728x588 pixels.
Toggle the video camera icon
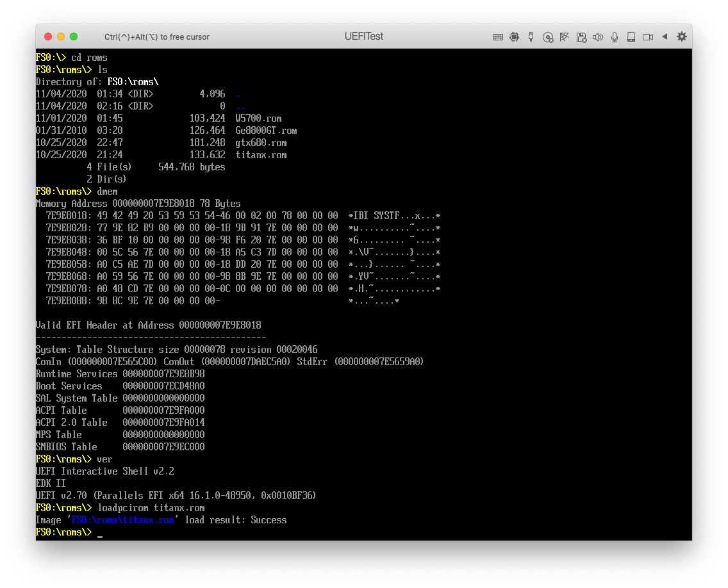[x=648, y=37]
